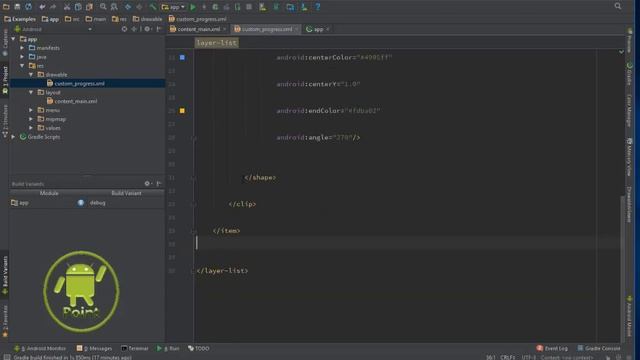Open a project with the Open toolbar icon
The image size is (640, 360).
[x=6, y=7]
